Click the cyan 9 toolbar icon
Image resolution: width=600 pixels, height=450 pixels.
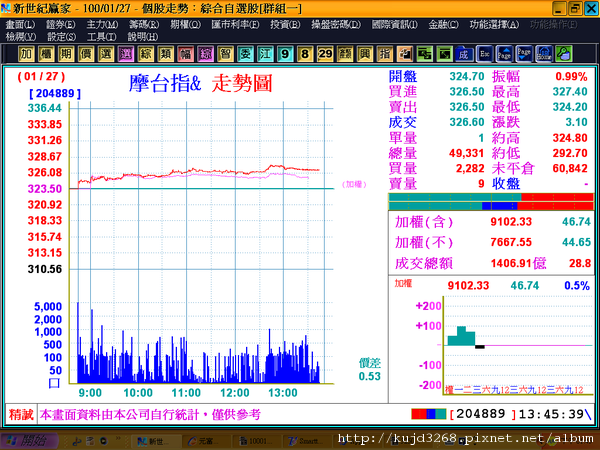(x=285, y=54)
